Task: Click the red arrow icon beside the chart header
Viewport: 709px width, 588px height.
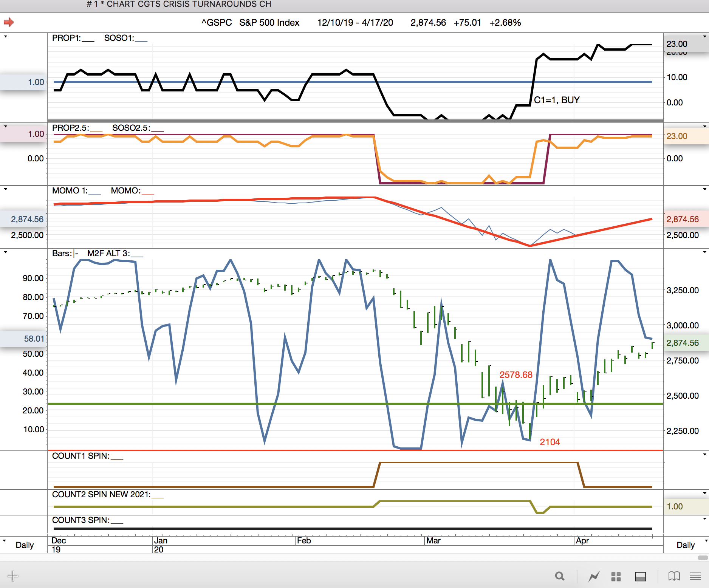Action: click(x=8, y=23)
